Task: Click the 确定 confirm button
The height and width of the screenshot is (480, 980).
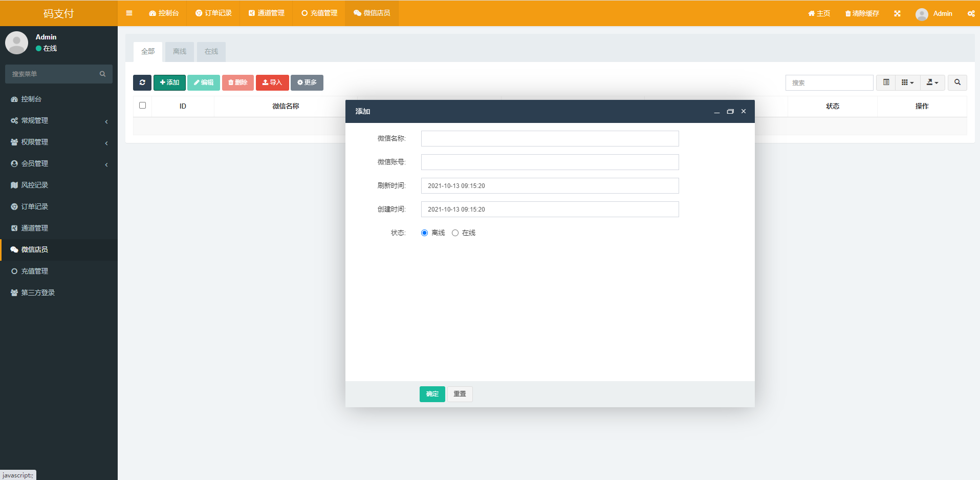Action: click(432, 394)
